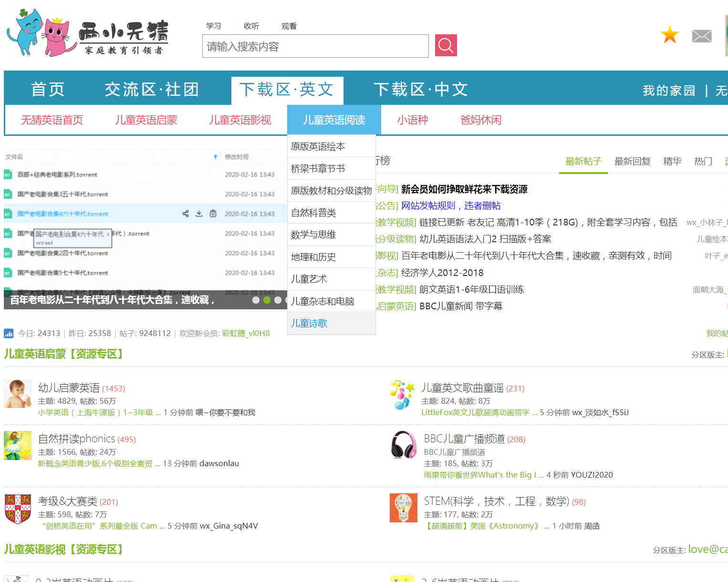The height and width of the screenshot is (582, 728).
Task: Open 自然拼读phonics forum title
Action: (x=76, y=439)
